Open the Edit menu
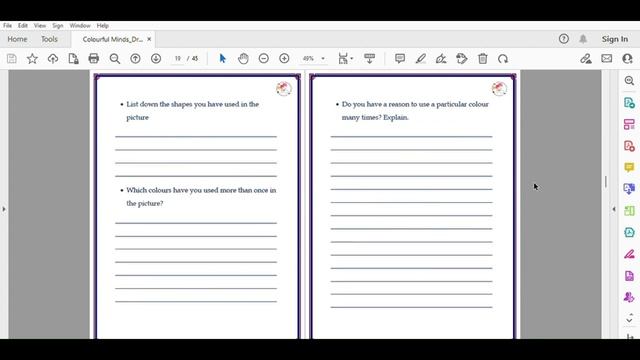Screen dimensions: 640x360 click(x=23, y=25)
